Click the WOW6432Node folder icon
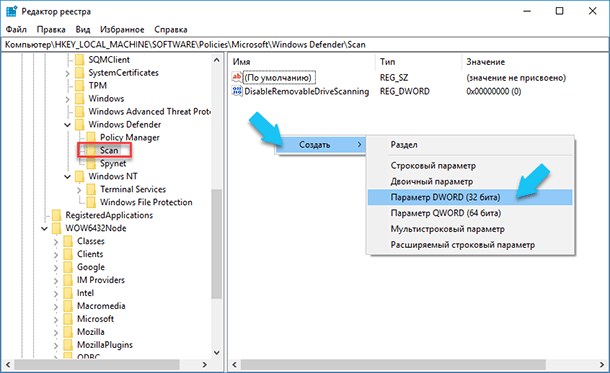The height and width of the screenshot is (373, 610). tap(57, 228)
